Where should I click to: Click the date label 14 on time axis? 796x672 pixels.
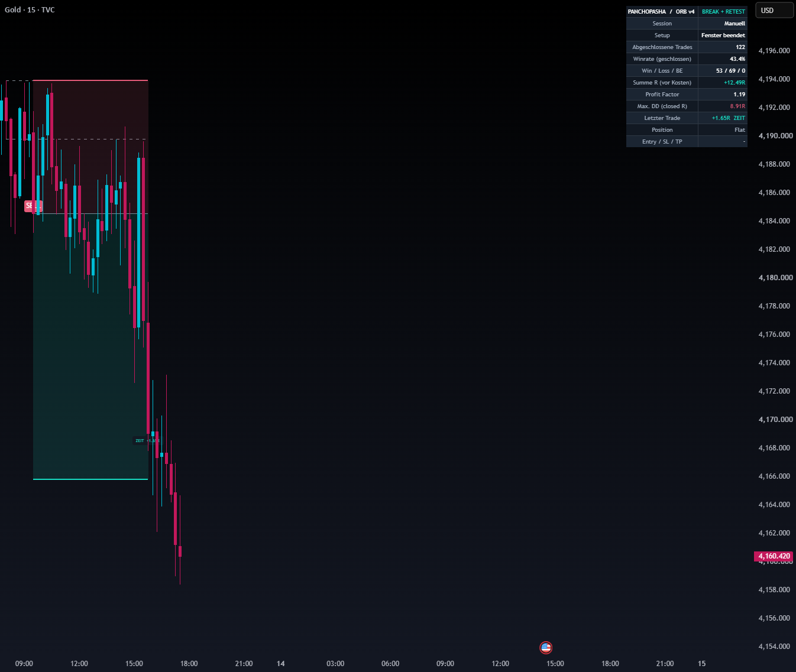281,664
